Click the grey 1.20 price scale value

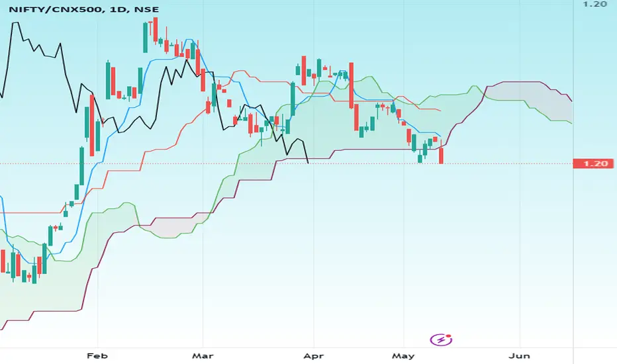595,4
